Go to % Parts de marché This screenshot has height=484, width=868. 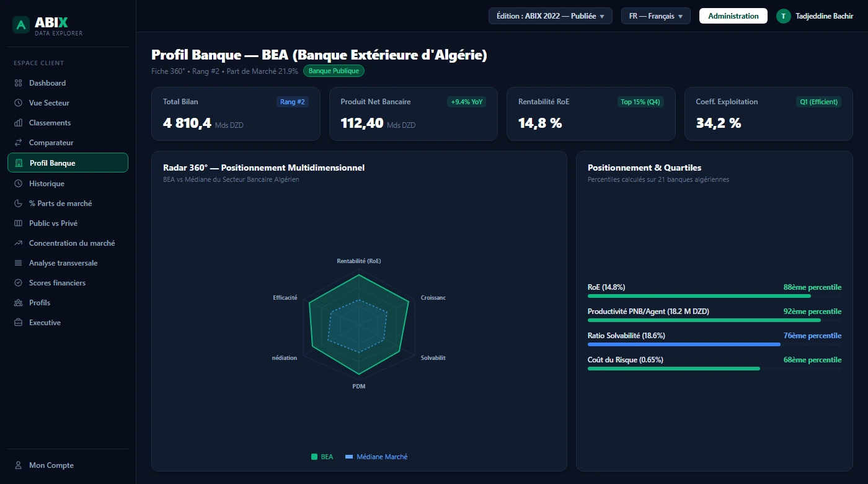pos(68,204)
